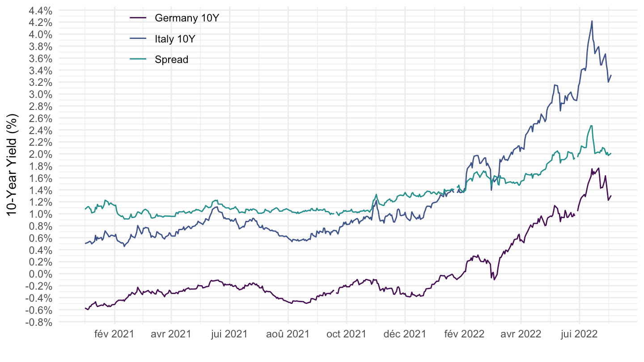Click the aoû 2021 x-axis label
Image resolution: width=644 pixels, height=362 pixels.
pyautogui.click(x=288, y=334)
